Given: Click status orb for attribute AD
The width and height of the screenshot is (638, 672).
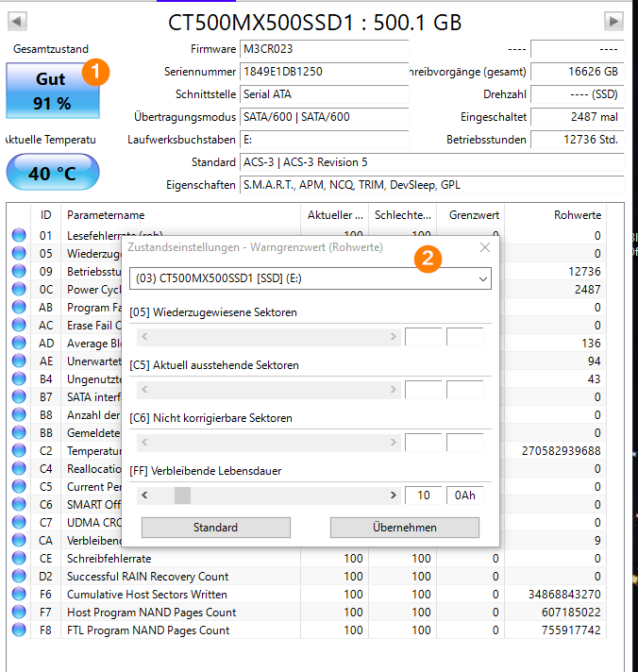Looking at the screenshot, I should coord(19,343).
